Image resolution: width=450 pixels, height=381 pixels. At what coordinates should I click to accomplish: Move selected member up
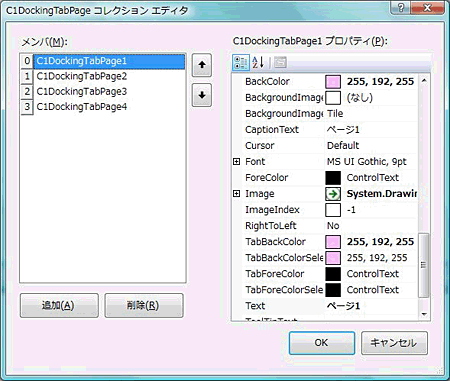[202, 65]
